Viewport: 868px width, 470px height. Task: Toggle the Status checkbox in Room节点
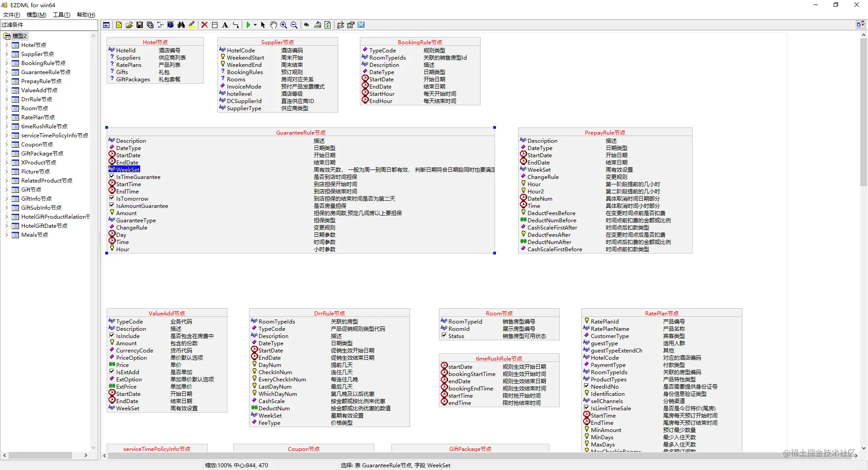tap(444, 336)
